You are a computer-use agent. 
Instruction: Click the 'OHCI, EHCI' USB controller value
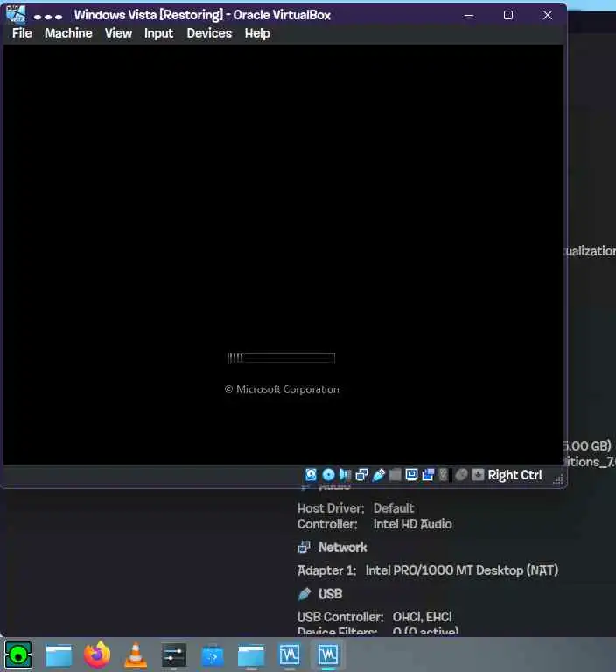click(x=423, y=617)
